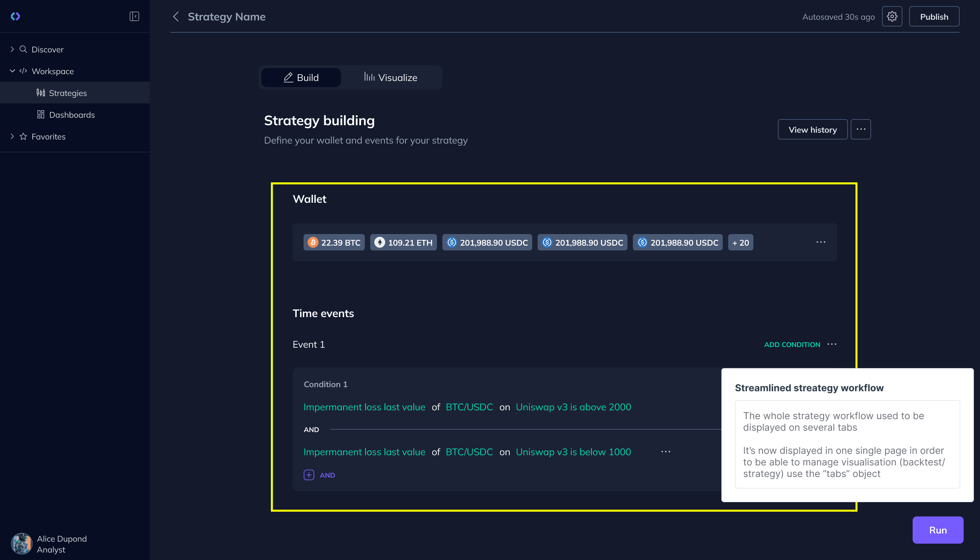Click Alice Dupond's profile avatar
Image resolution: width=980 pixels, height=560 pixels.
(21, 544)
